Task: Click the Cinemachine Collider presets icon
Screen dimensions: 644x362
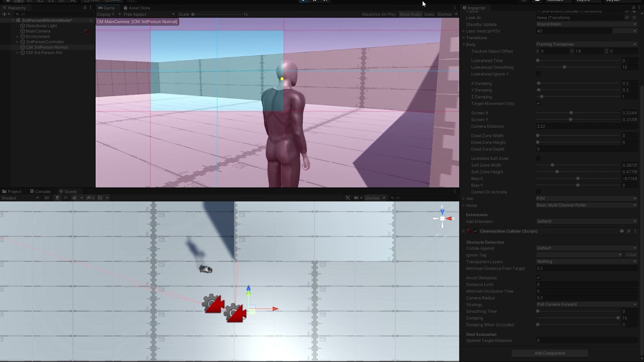Action: (x=627, y=231)
